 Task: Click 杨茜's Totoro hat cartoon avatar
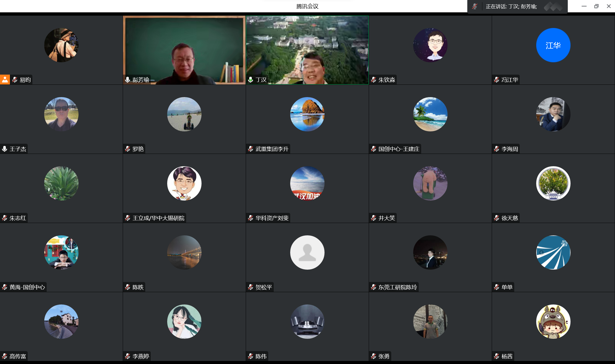pos(553,321)
